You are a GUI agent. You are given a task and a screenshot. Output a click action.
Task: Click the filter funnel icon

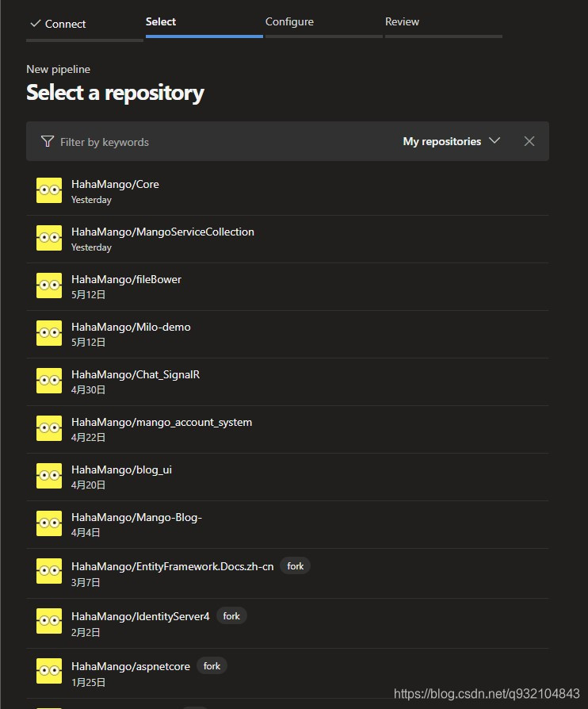click(x=48, y=141)
